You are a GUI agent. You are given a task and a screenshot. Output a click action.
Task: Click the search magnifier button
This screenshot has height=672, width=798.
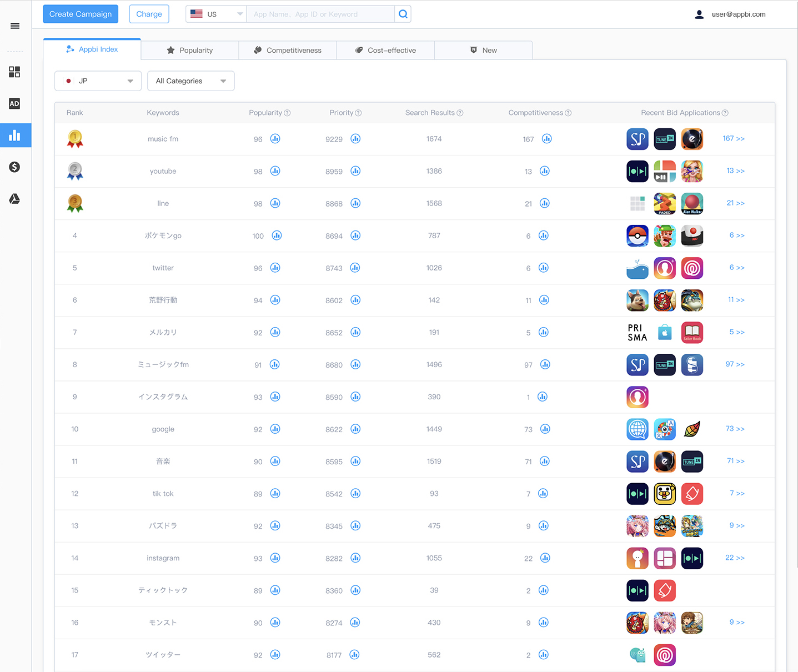pos(403,14)
